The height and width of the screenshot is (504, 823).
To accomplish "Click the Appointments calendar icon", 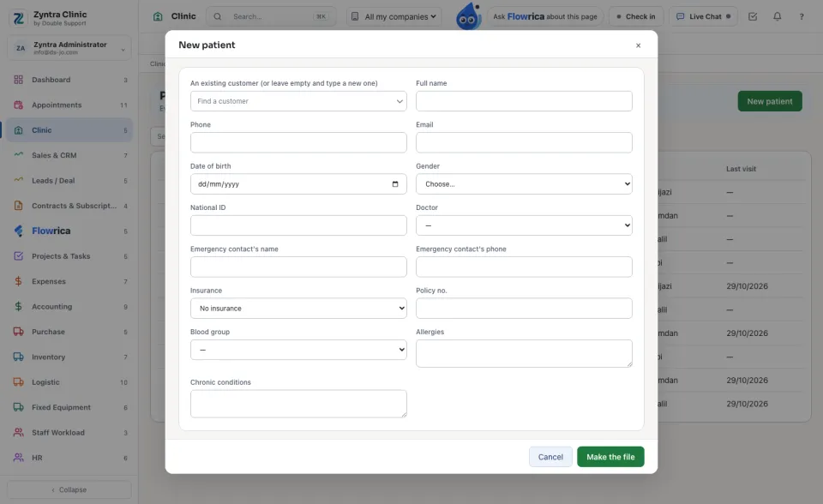I will [x=18, y=105].
